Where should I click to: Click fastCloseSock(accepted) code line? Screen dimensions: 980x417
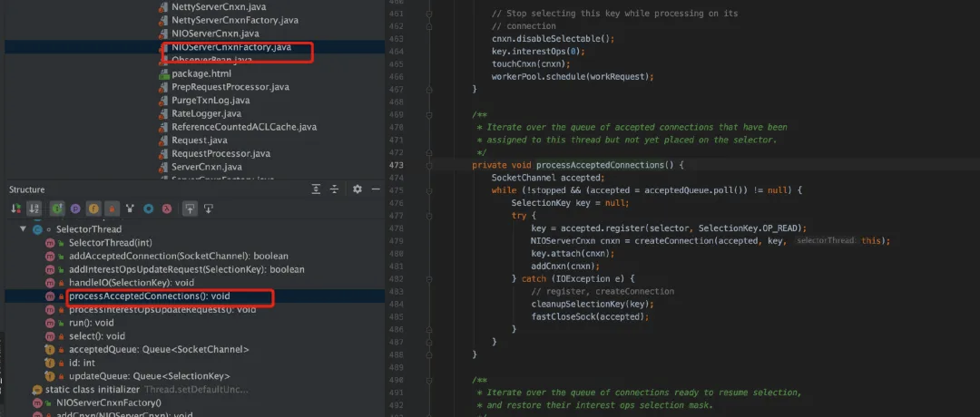(591, 316)
